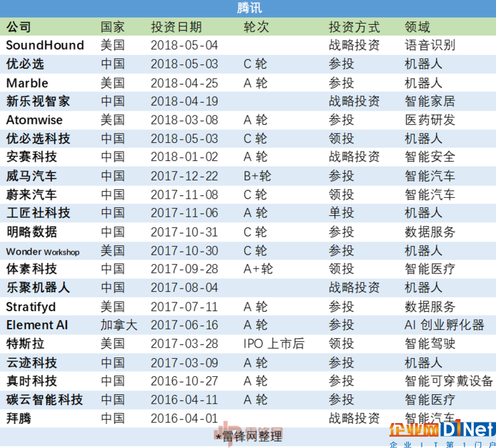Click date 2017-03-28
The image size is (496, 448).
[x=184, y=343]
